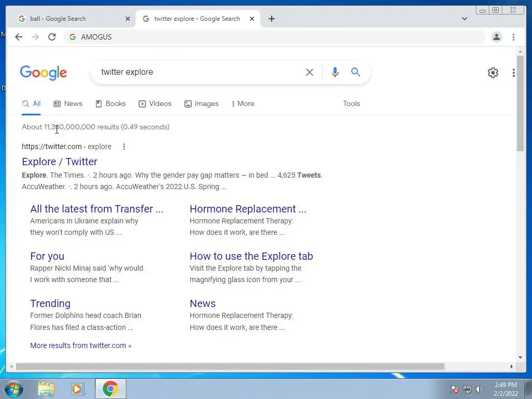The image size is (532, 399).
Task: Switch to the Videos search tab
Action: click(x=155, y=104)
